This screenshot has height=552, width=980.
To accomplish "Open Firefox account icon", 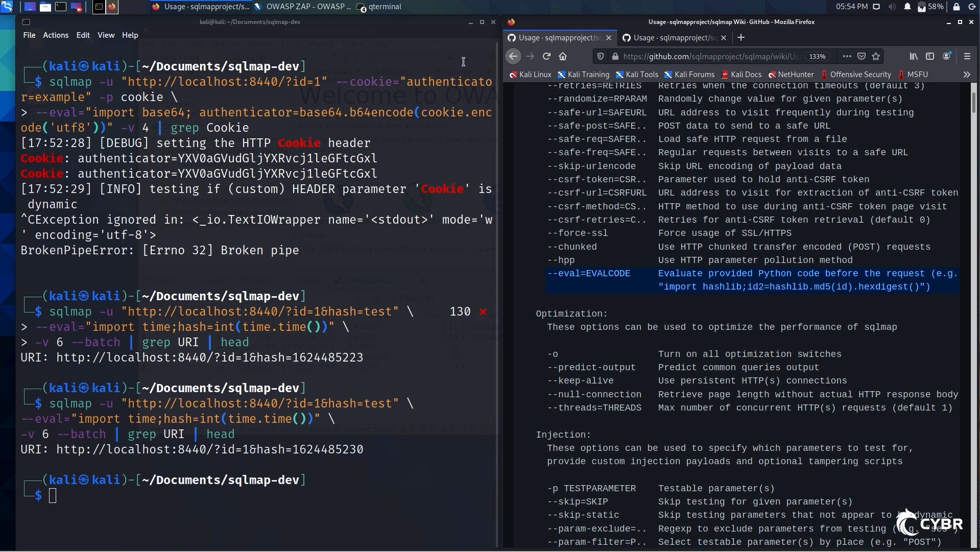I will pos(946,56).
